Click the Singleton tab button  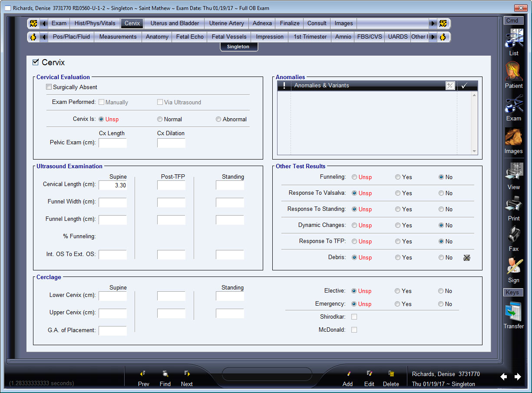[x=238, y=47]
